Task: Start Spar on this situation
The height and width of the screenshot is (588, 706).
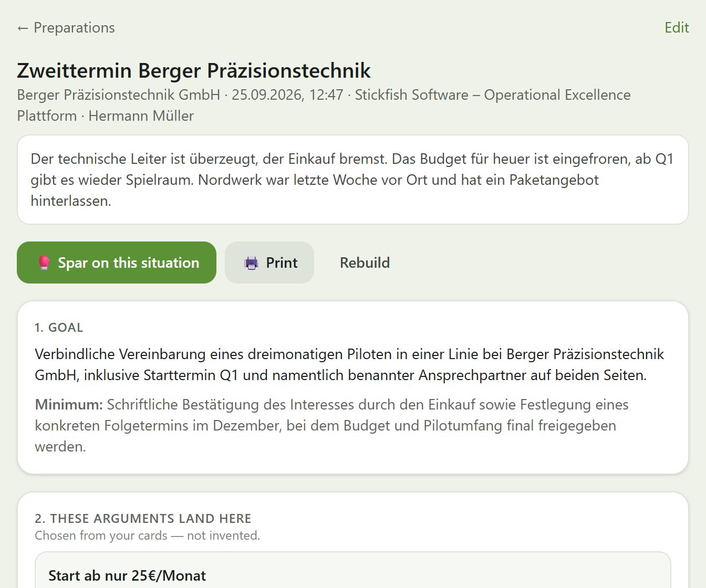Action: 117,262
